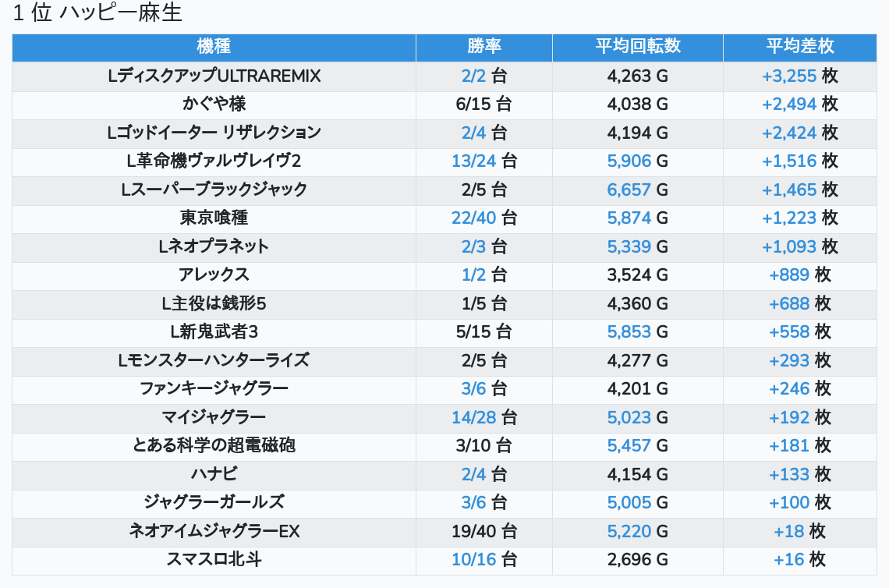Select the マイジャグラー machine name cell

pos(214,417)
